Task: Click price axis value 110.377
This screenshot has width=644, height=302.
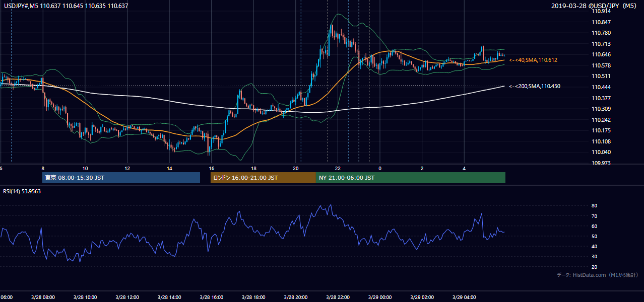Action: click(601, 98)
